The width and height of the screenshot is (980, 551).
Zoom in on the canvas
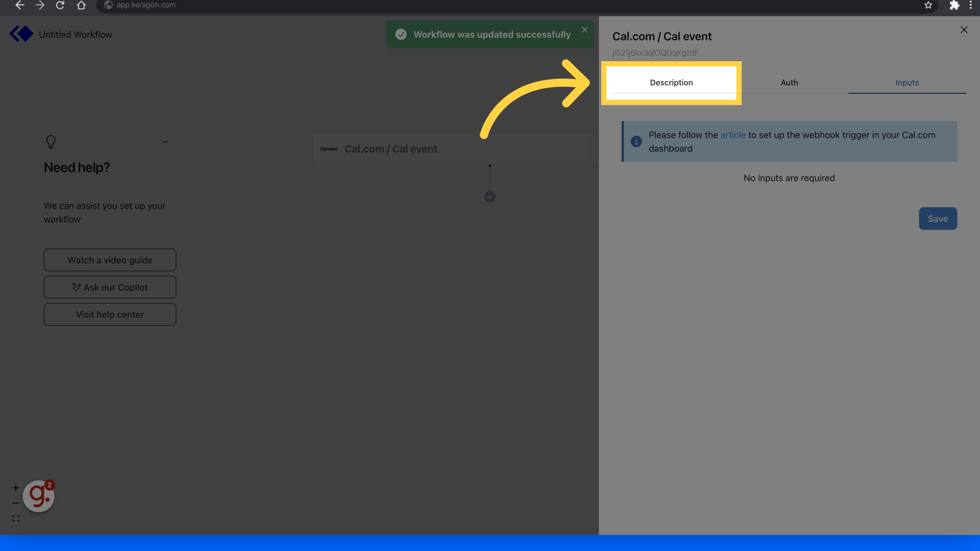pyautogui.click(x=16, y=488)
